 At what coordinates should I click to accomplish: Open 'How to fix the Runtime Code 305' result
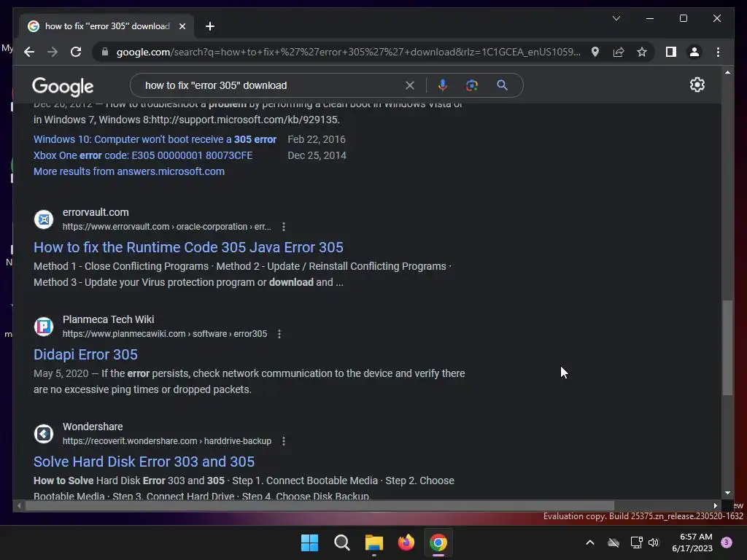(188, 247)
